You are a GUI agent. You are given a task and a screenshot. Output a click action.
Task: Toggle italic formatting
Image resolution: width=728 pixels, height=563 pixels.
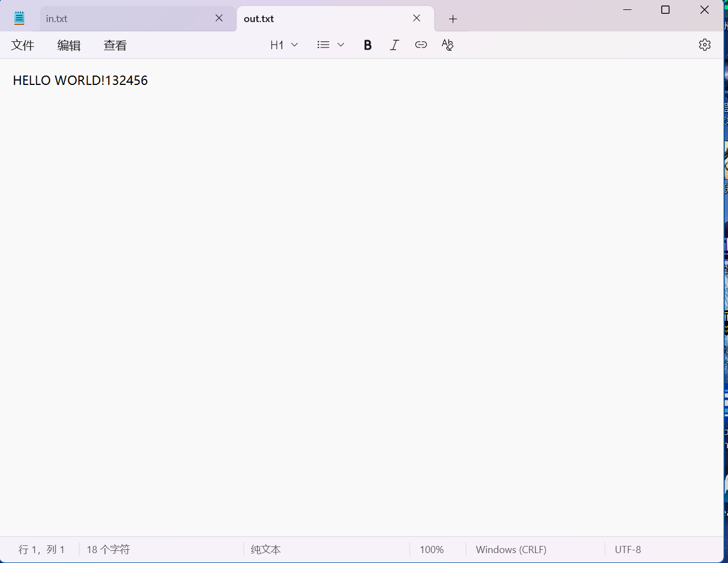click(x=394, y=45)
